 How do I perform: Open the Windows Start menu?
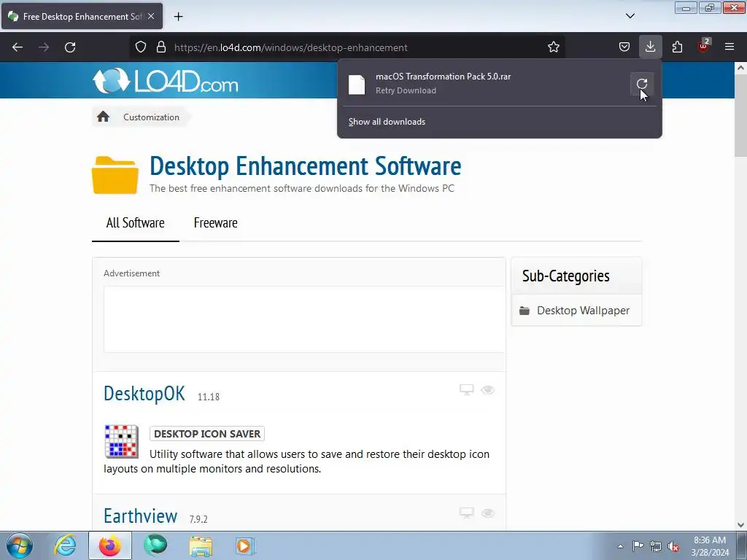point(20,546)
